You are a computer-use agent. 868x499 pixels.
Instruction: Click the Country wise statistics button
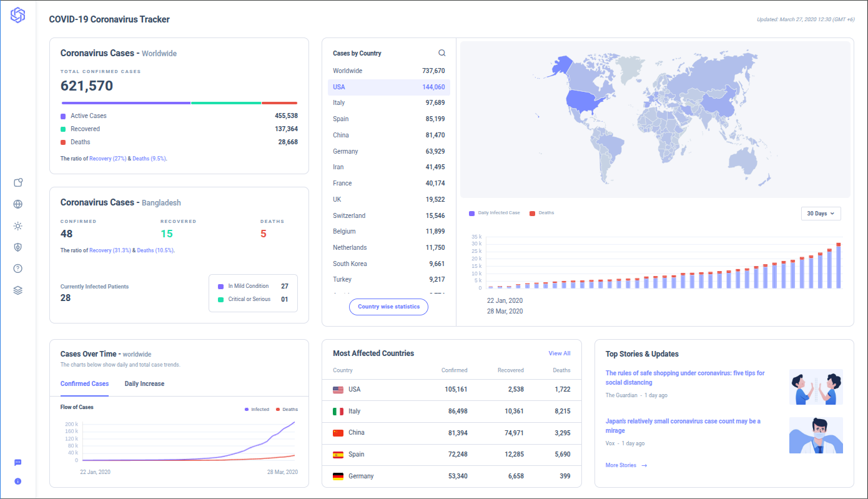(388, 307)
